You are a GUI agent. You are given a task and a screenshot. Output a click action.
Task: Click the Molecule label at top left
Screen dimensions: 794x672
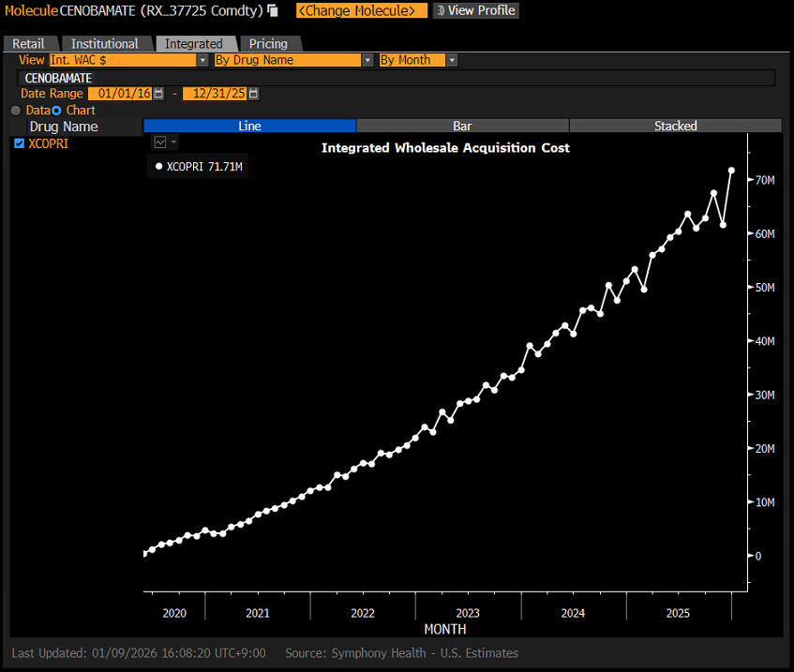point(31,10)
